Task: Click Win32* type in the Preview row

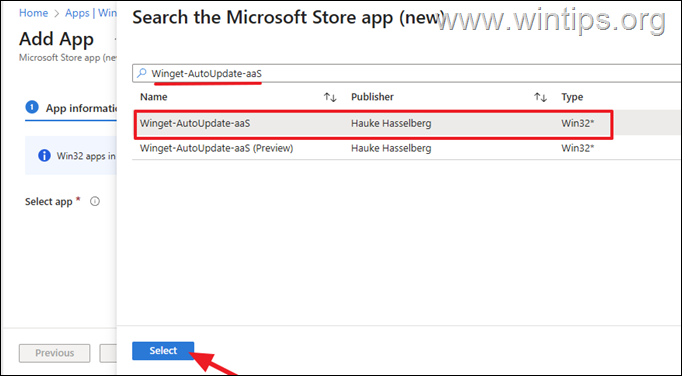Action: click(x=578, y=148)
